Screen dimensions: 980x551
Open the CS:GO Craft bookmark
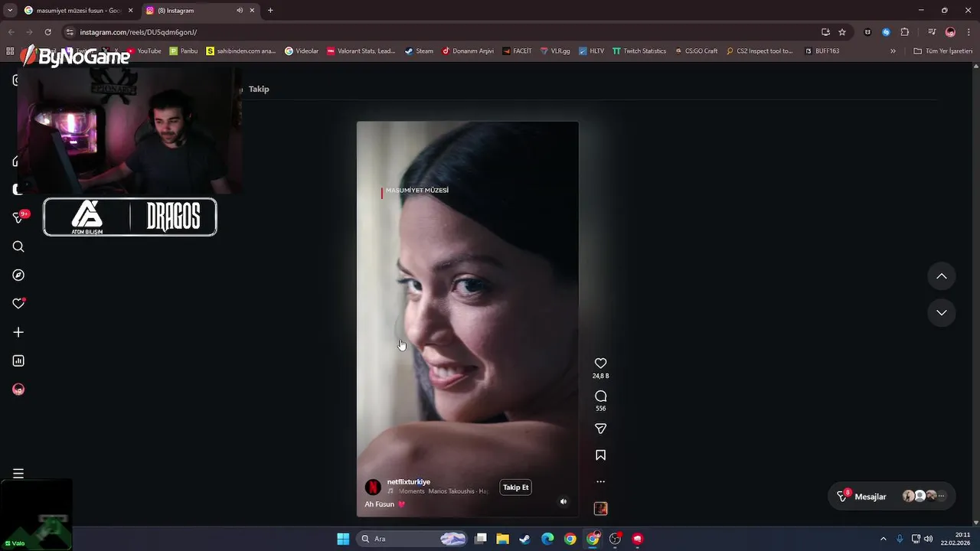pyautogui.click(x=695, y=51)
